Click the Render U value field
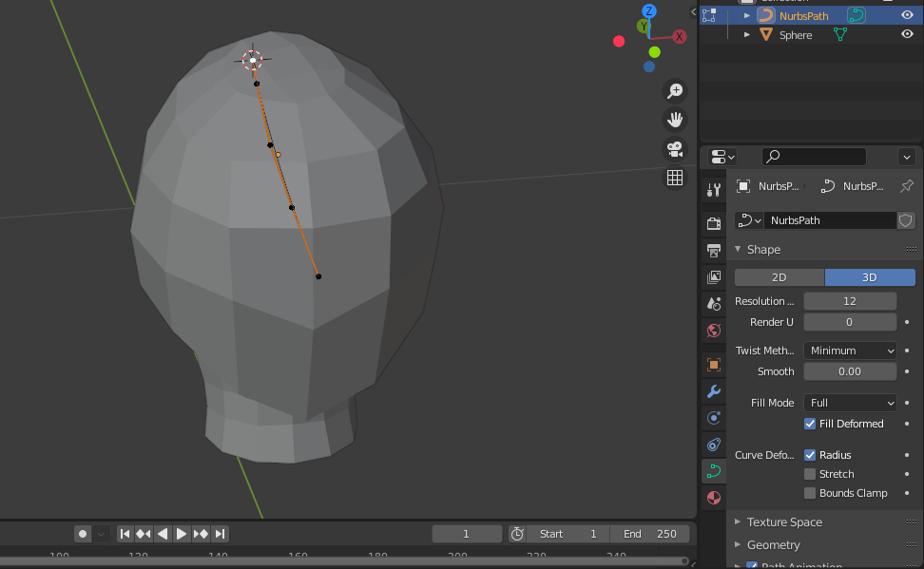This screenshot has height=569, width=924. click(850, 322)
